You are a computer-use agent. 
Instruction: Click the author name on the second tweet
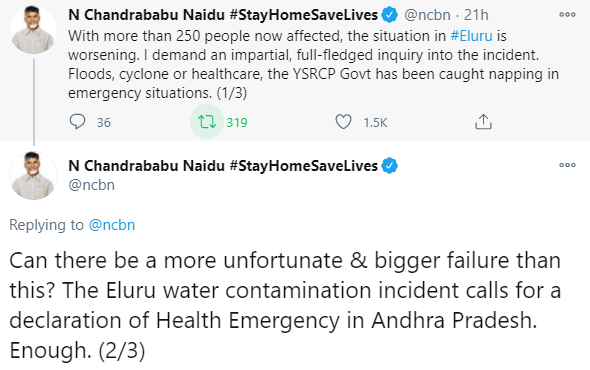click(223, 166)
